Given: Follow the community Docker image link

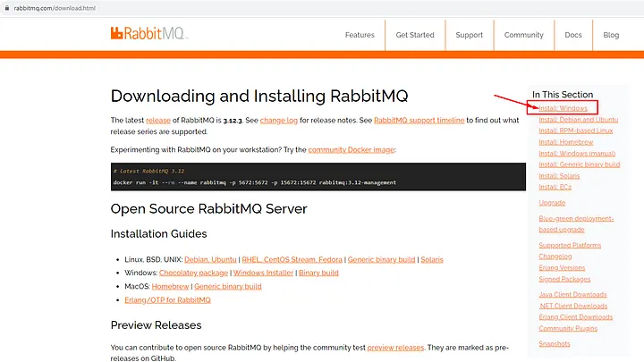Looking at the screenshot, I should pos(353,149).
